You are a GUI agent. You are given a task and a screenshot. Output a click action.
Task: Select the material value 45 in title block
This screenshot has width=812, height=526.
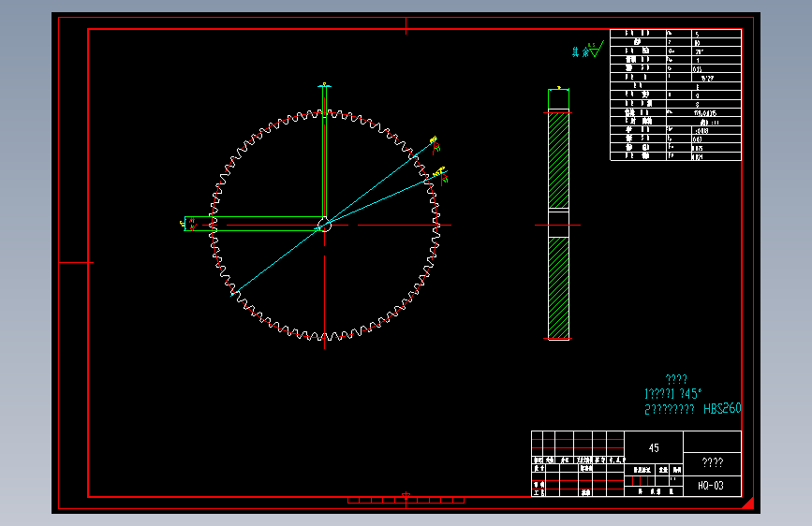[654, 448]
